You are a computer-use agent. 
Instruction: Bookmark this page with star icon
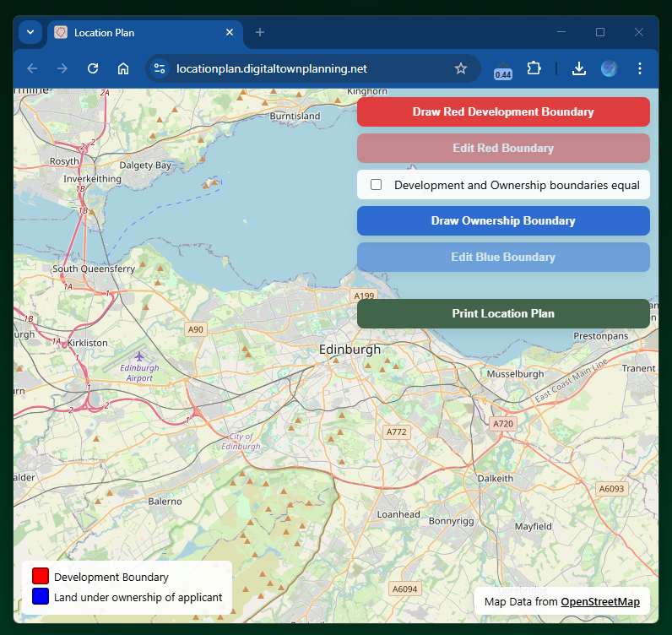point(461,68)
